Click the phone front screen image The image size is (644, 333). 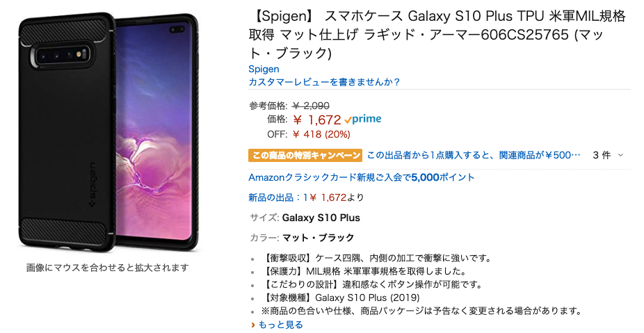tap(153, 131)
